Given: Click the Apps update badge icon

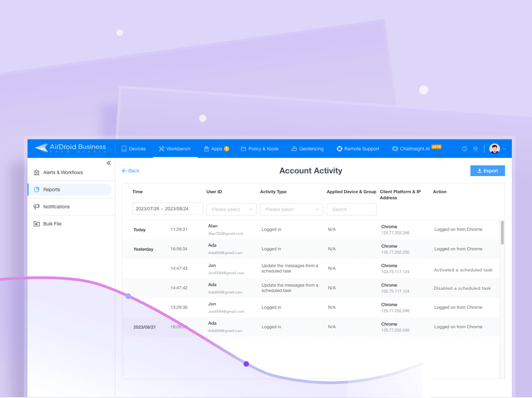Looking at the screenshot, I should click(x=227, y=149).
